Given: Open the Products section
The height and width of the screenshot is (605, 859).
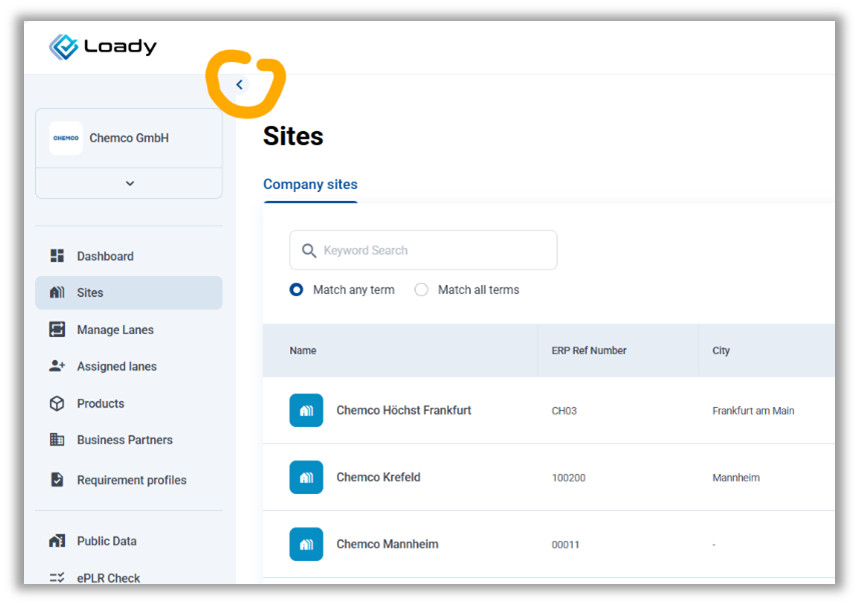Looking at the screenshot, I should pos(101,404).
